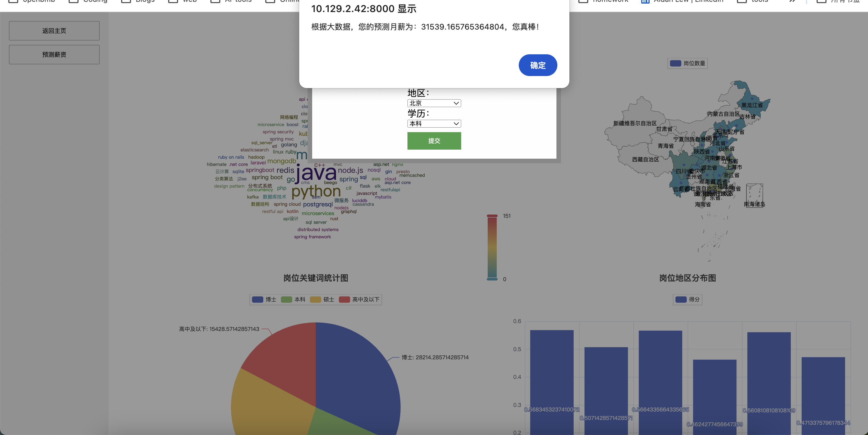The width and height of the screenshot is (868, 435).
Task: Click 西藏自治区 on the map
Action: pyautogui.click(x=645, y=159)
